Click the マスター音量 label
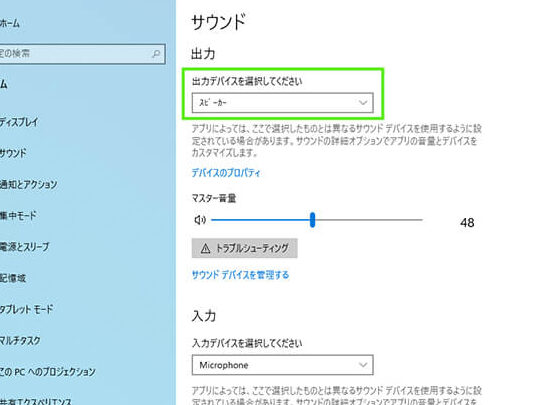Viewport: 540px width, 405px height. (214, 198)
